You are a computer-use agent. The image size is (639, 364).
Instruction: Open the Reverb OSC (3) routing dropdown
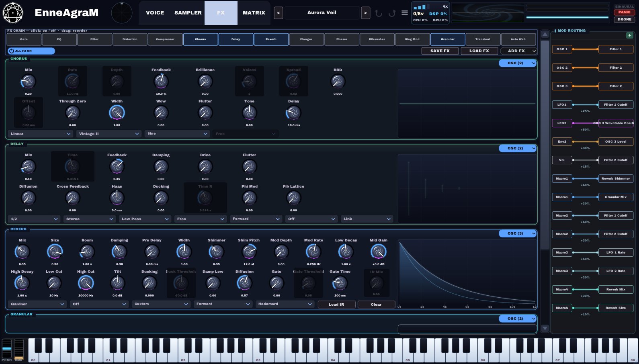pos(518,233)
